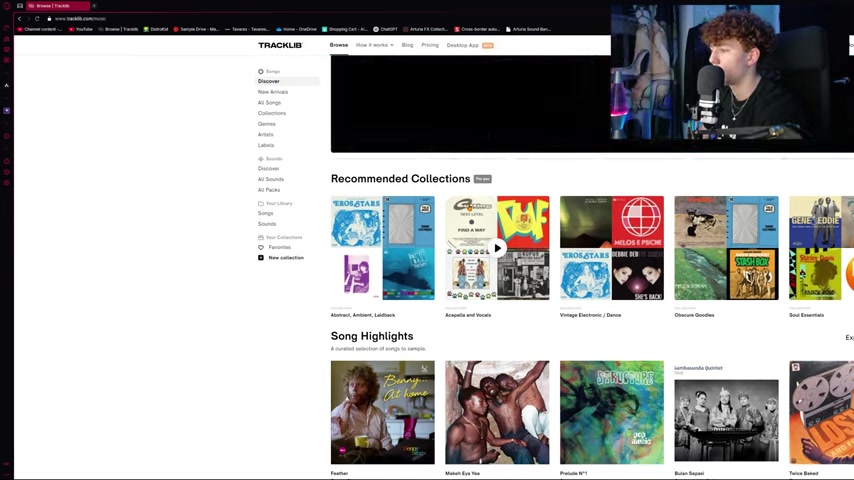Screen dimensions: 854x480
Task: Open New Arrivals in the sidebar
Action: pos(273,92)
